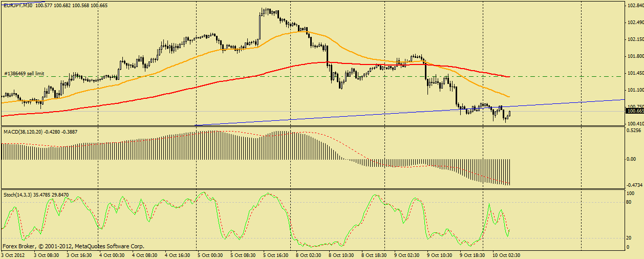Click the 101.800 price axis label
The image size is (644, 259).
coord(635,56)
